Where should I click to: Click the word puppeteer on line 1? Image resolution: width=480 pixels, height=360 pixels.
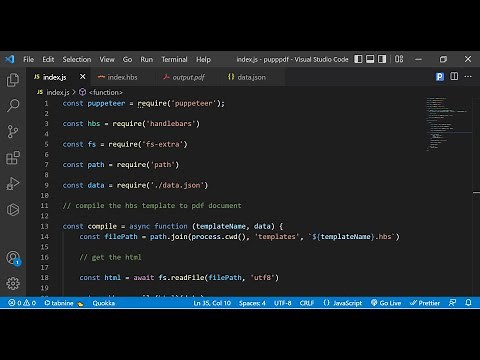pos(106,103)
